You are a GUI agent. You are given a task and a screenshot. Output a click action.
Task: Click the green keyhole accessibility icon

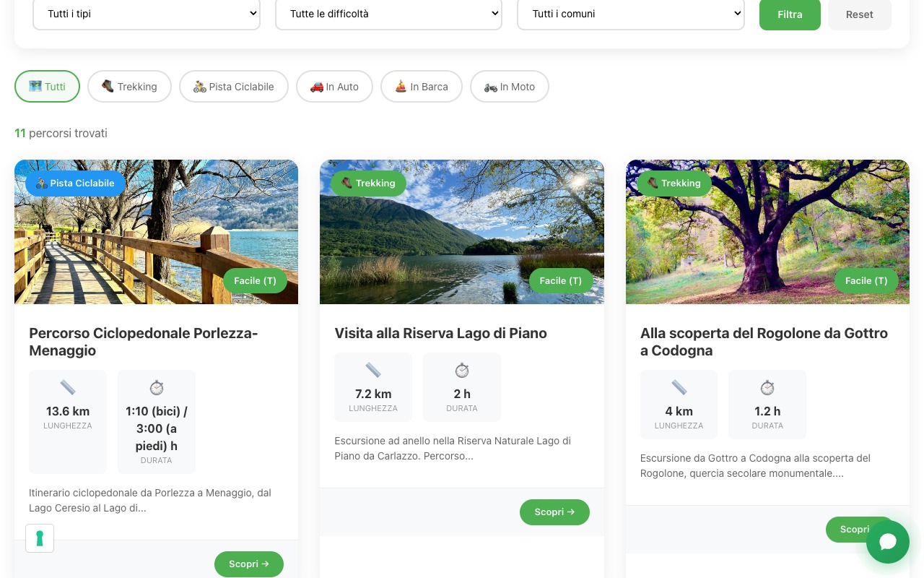(40, 538)
